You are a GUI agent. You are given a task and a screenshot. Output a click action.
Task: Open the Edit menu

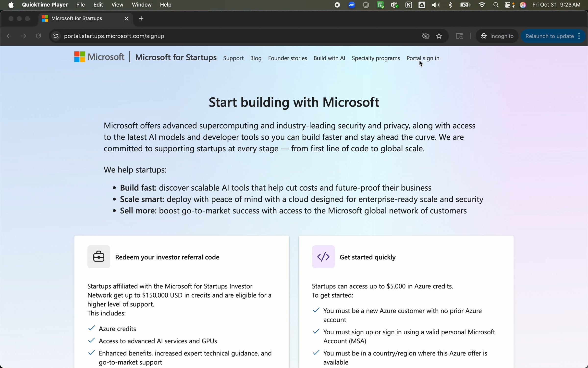click(98, 5)
